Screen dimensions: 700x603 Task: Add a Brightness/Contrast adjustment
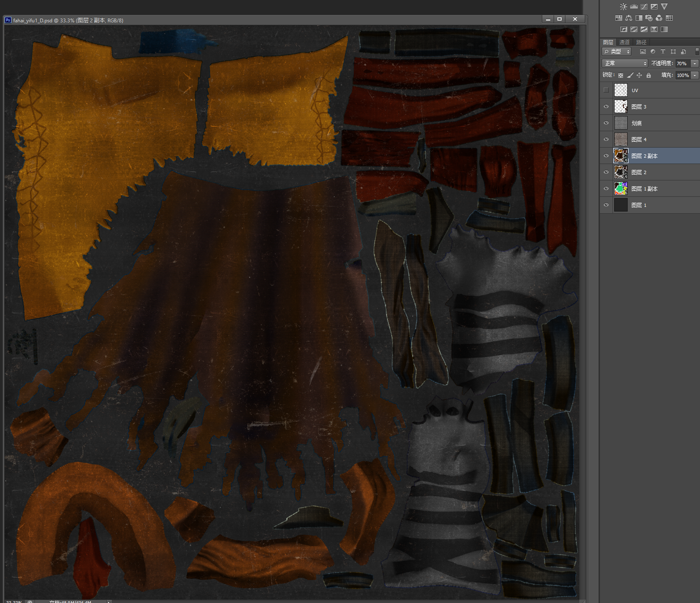point(623,6)
